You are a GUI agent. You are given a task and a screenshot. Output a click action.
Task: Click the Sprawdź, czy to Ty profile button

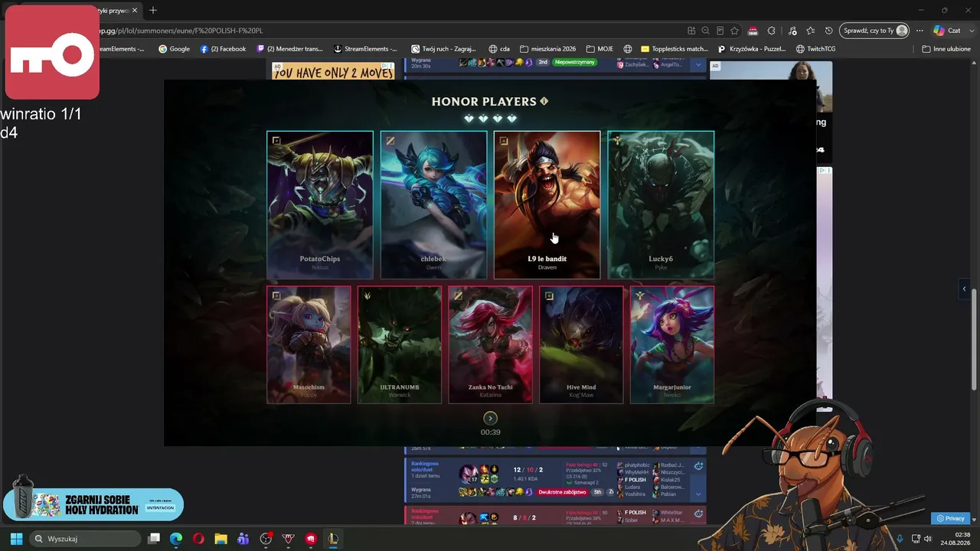tap(874, 31)
